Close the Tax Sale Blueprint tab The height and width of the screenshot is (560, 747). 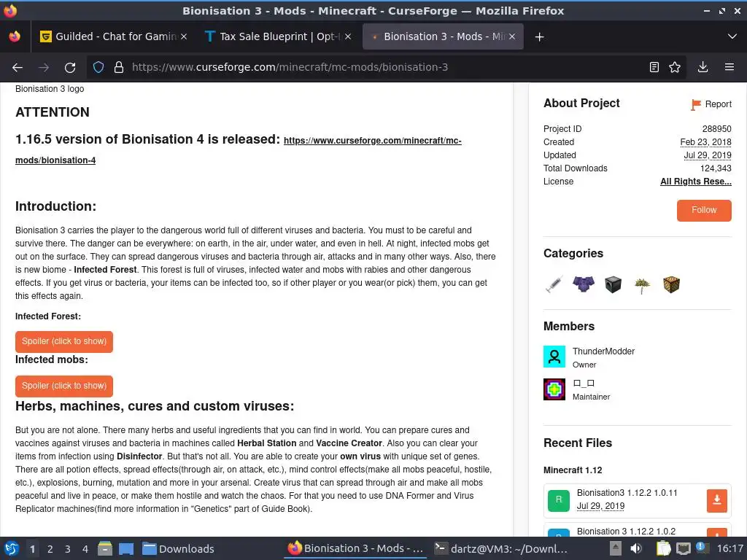pyautogui.click(x=348, y=36)
